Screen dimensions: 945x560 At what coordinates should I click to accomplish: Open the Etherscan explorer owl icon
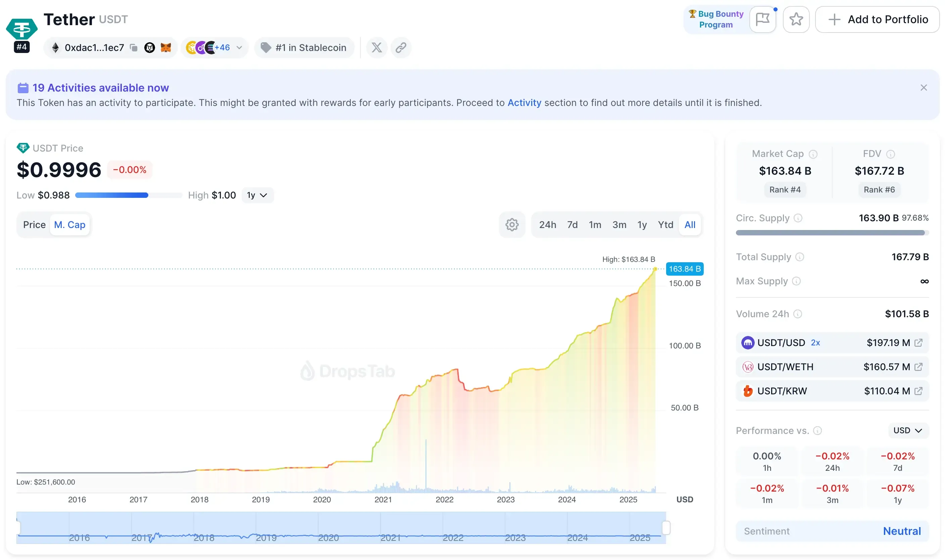(150, 48)
